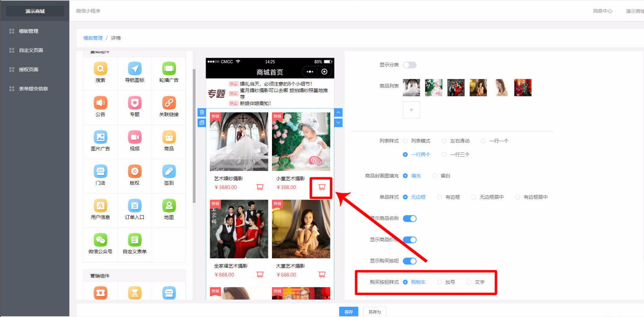Select the 一行三个 list style
Image resolution: width=644 pixels, height=317 pixels.
[456, 155]
